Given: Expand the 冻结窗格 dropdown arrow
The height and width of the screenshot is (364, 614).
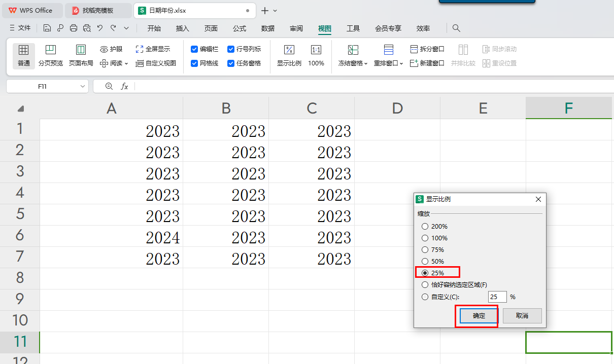Looking at the screenshot, I should [366, 64].
